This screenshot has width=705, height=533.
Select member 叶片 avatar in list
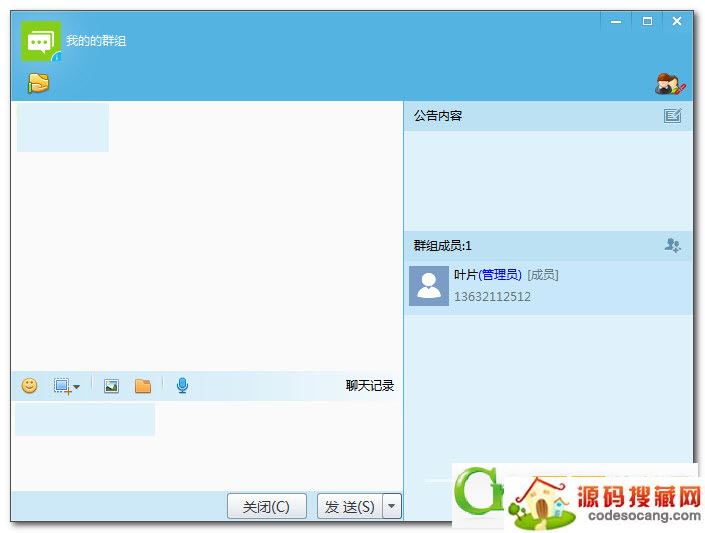point(429,286)
